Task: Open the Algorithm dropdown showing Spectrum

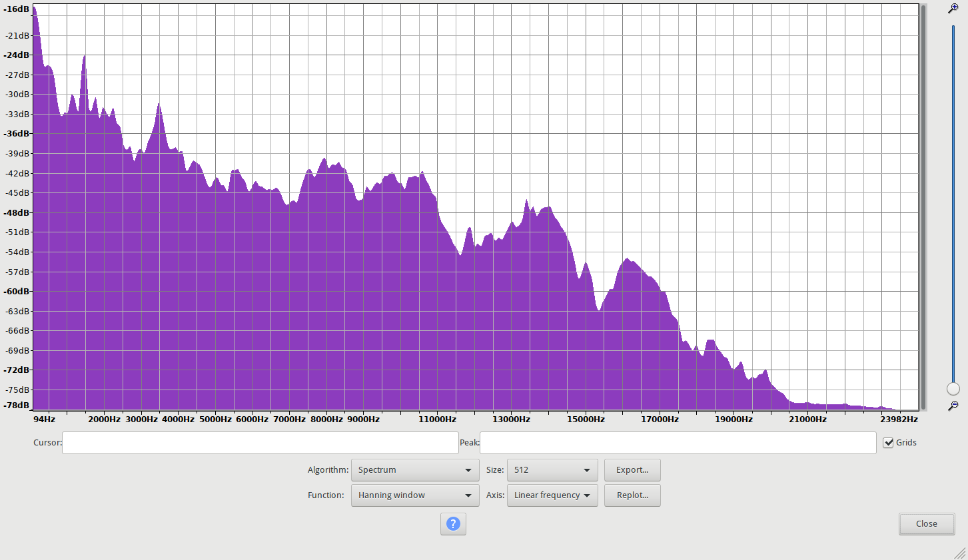Action: tap(415, 470)
